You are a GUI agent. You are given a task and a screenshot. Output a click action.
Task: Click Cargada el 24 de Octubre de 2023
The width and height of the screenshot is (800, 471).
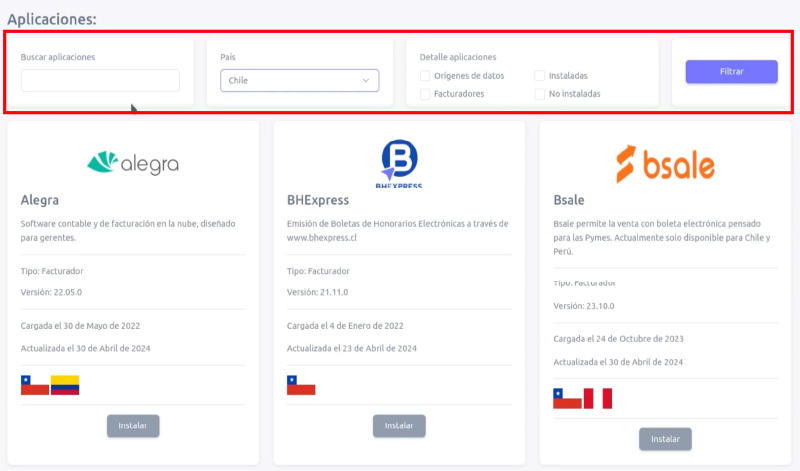pyautogui.click(x=618, y=339)
